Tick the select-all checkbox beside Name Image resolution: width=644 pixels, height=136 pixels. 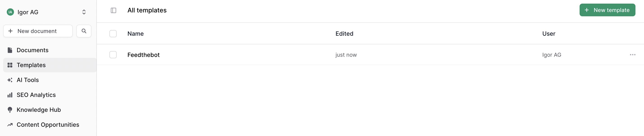[x=113, y=34]
